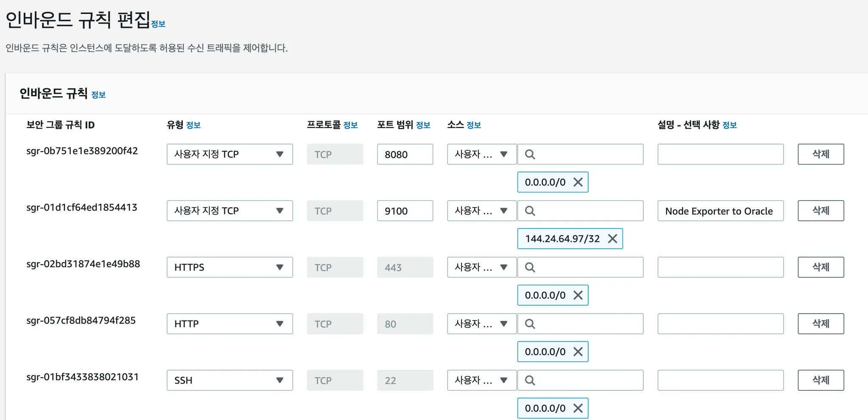Delete the port 8080 inbound rule

pyautogui.click(x=821, y=154)
